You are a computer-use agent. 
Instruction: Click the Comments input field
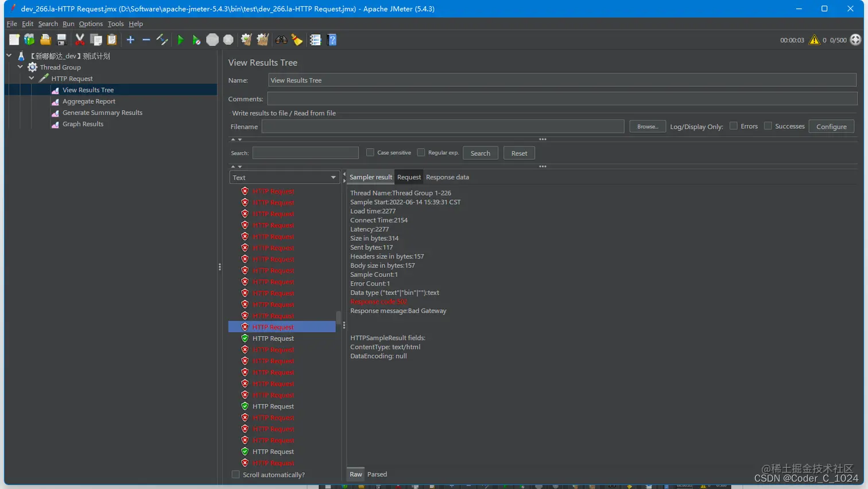(x=562, y=99)
